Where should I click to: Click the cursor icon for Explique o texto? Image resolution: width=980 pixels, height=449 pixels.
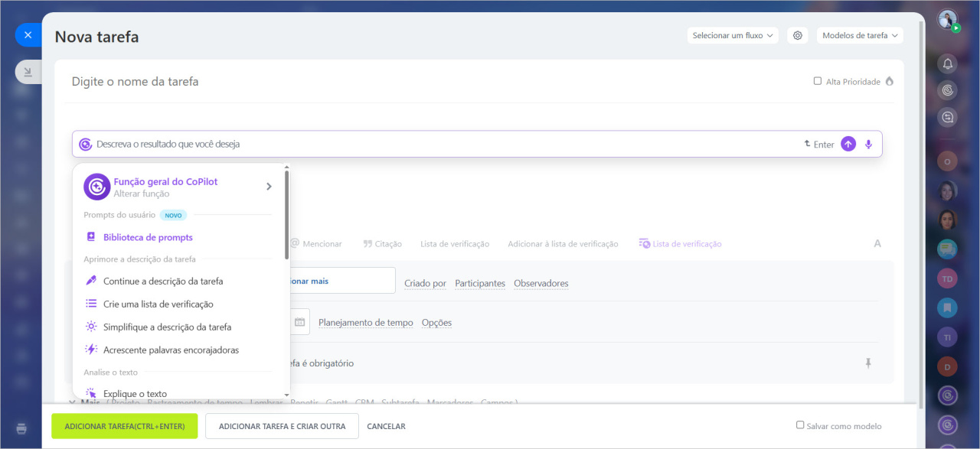coord(91,393)
